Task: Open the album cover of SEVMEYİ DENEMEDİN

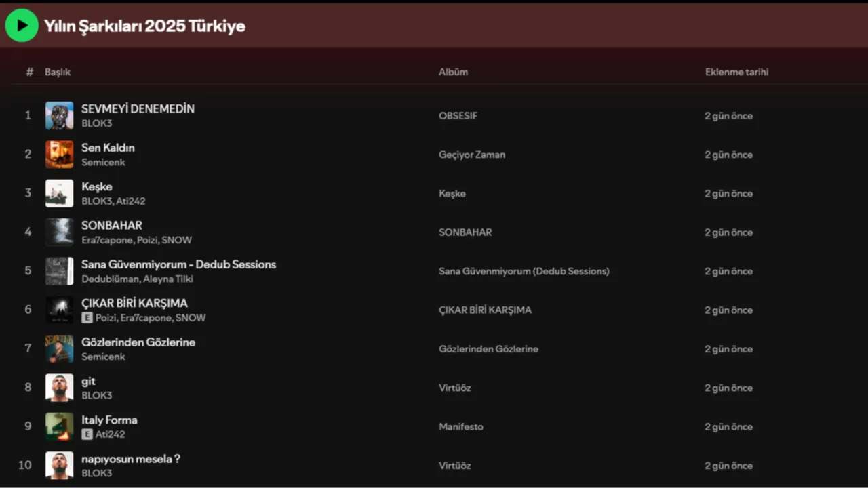Action: click(59, 115)
